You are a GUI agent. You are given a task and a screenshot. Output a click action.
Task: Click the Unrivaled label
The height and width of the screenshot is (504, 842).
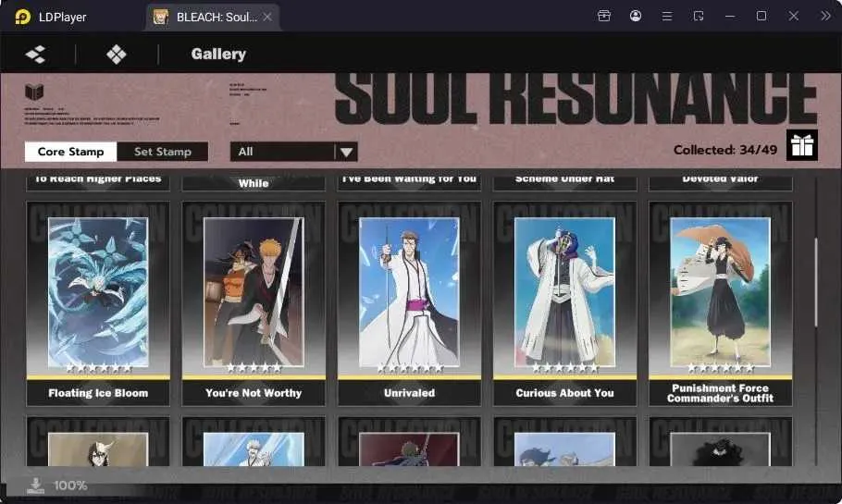[x=409, y=393]
